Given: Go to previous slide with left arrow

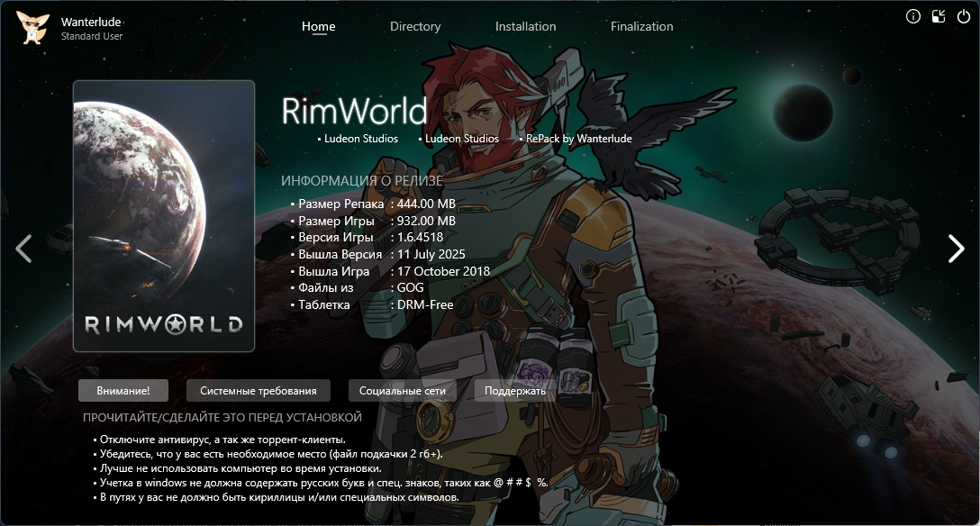Looking at the screenshot, I should [23, 249].
